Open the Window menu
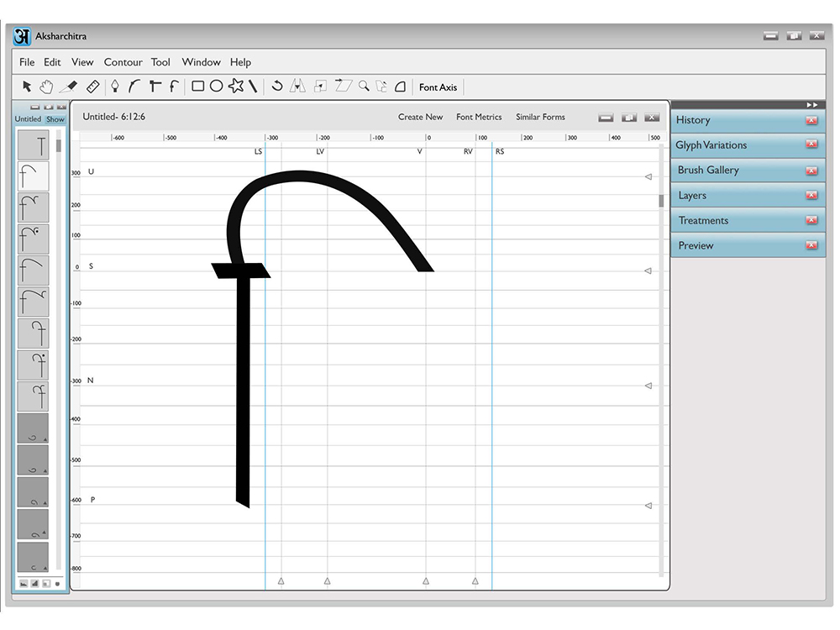This screenshot has height=630, width=840. point(201,62)
